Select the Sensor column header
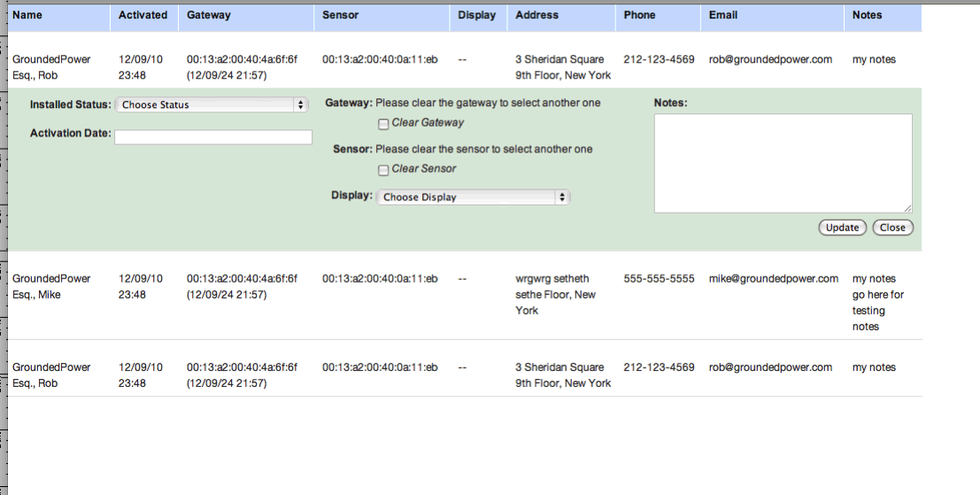This screenshot has height=495, width=980. 341,15
